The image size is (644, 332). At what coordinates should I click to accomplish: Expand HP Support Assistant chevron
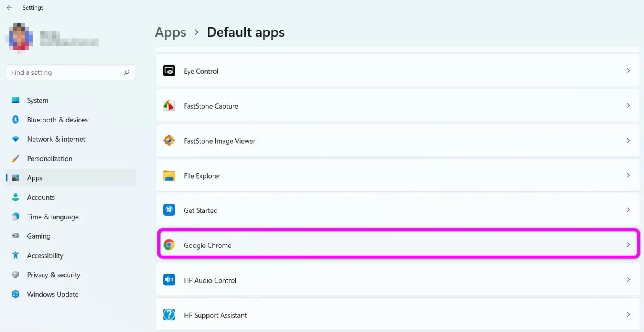pos(628,315)
